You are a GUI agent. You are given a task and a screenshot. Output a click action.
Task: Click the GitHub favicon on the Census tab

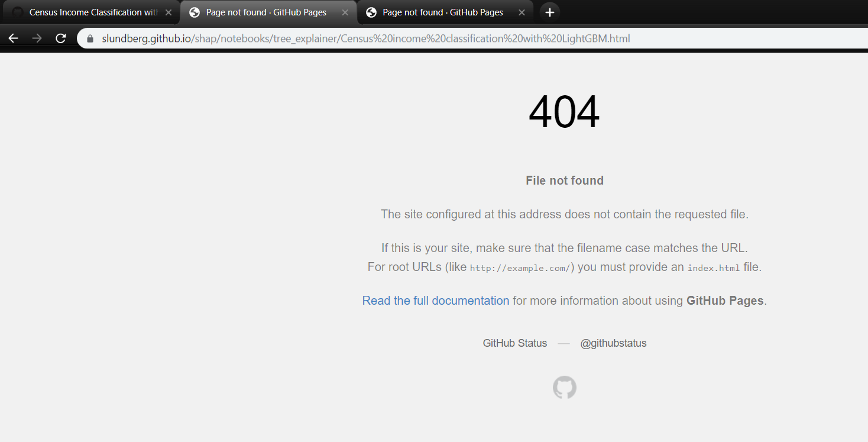[x=18, y=12]
